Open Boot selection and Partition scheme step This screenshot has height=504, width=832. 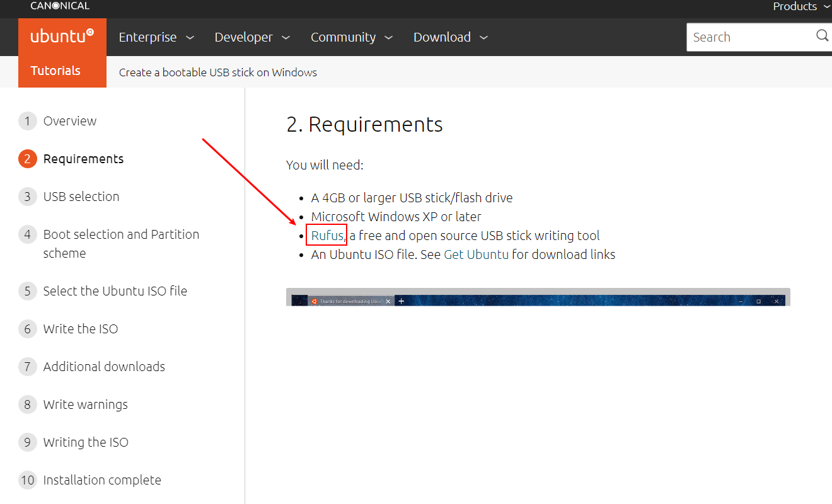110,244
